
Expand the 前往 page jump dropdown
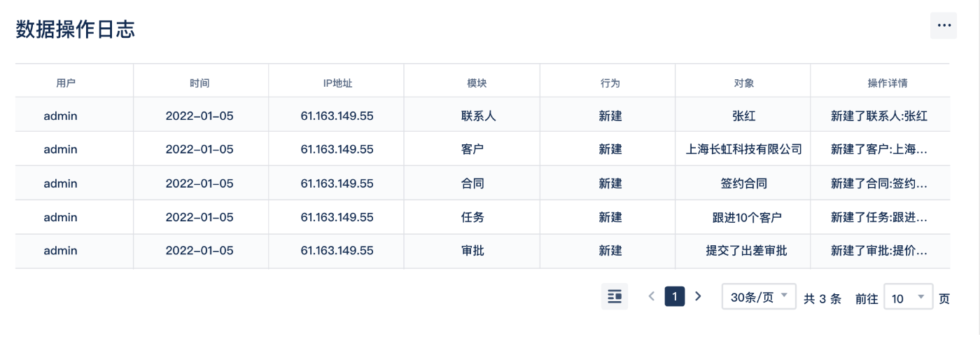909,297
